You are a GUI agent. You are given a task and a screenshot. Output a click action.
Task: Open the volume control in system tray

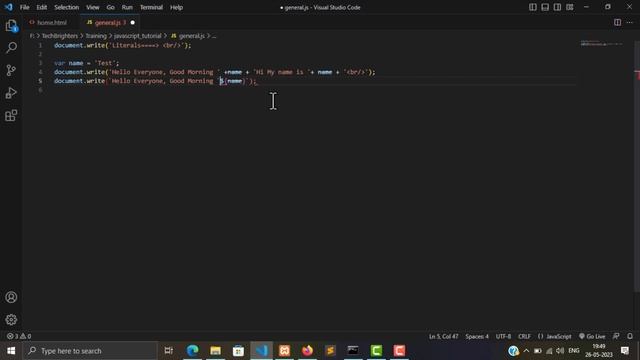click(560, 351)
